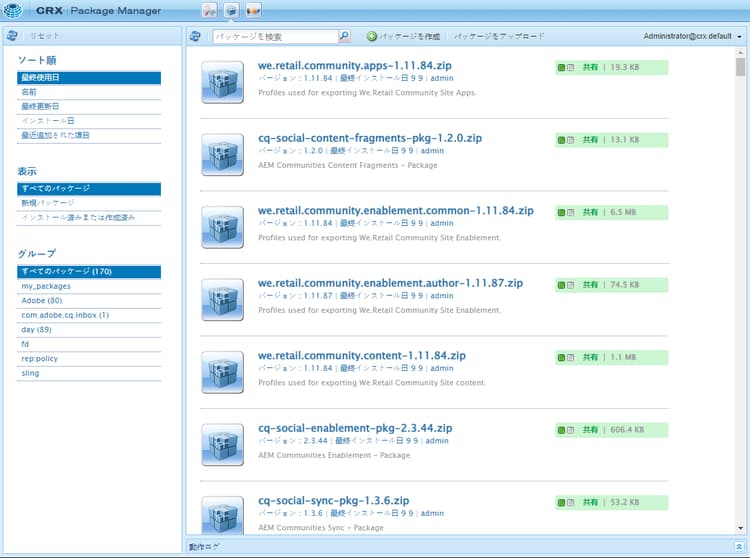Click the cq-social-sync-pkg cube icon
Screen dimensions: 750x558
(x=222, y=515)
